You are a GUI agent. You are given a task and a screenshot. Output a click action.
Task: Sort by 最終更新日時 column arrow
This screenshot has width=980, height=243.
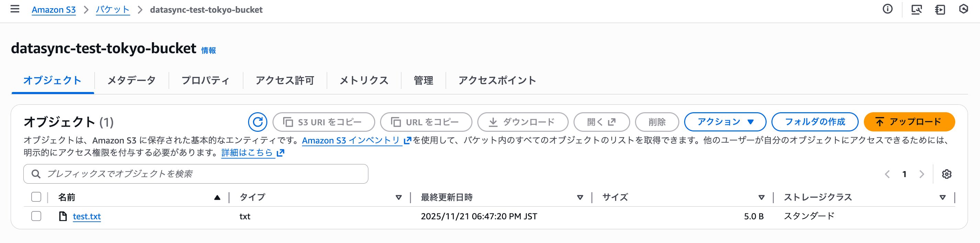click(x=580, y=197)
